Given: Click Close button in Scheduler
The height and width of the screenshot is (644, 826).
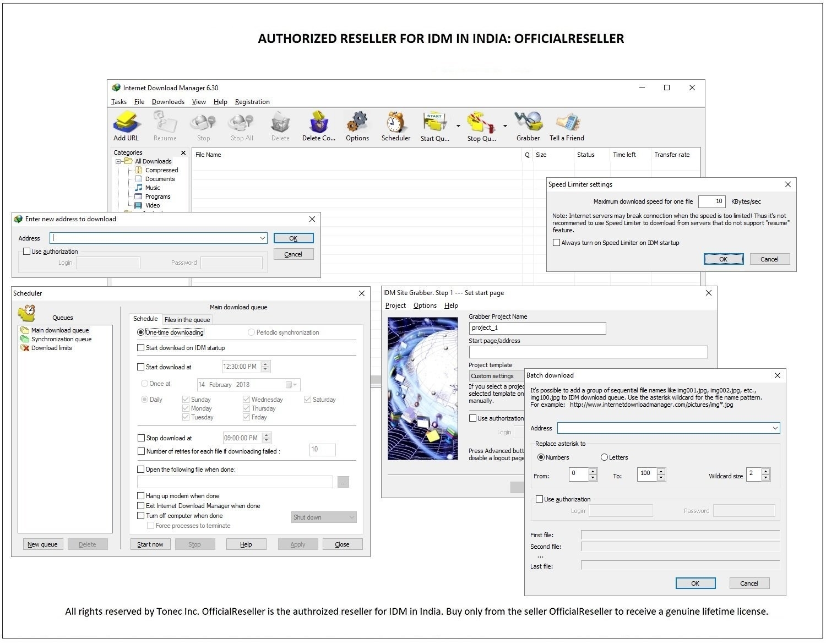Looking at the screenshot, I should (342, 544).
